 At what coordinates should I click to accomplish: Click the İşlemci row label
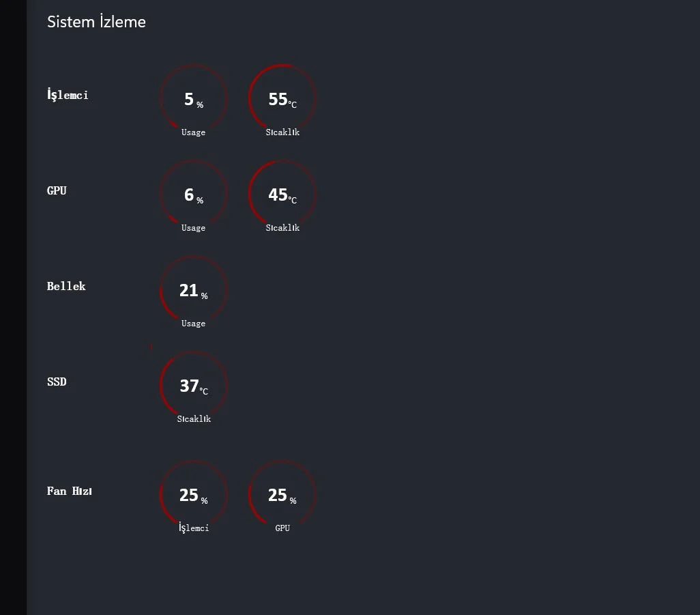pyautogui.click(x=68, y=95)
